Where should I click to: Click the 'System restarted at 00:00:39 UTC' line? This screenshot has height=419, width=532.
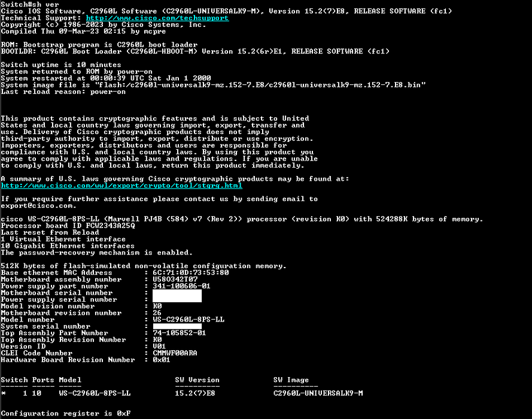click(106, 78)
